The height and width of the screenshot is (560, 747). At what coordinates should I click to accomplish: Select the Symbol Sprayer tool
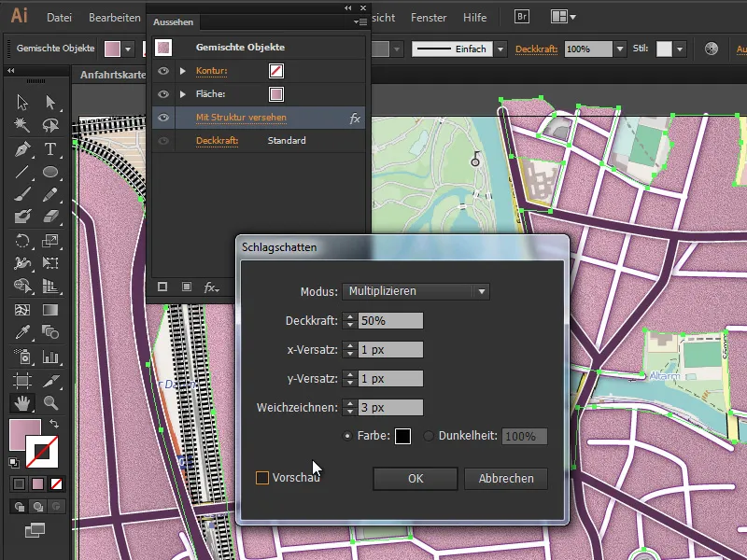click(x=22, y=357)
